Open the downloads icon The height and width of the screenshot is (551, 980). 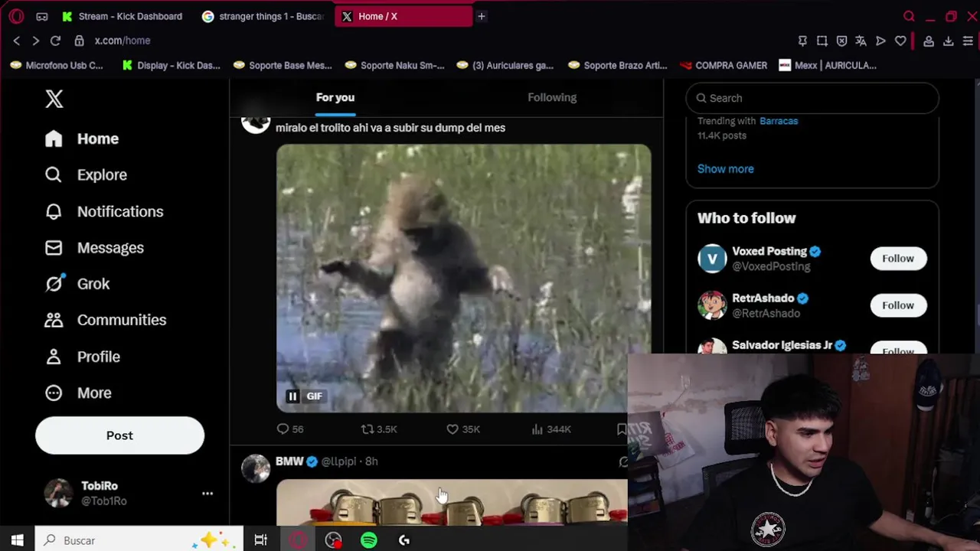pos(948,41)
